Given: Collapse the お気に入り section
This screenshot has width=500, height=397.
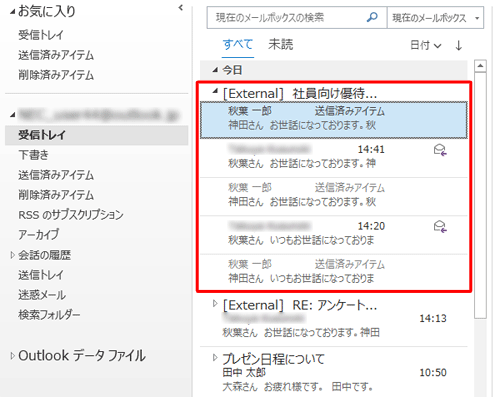Looking at the screenshot, I should point(13,12).
